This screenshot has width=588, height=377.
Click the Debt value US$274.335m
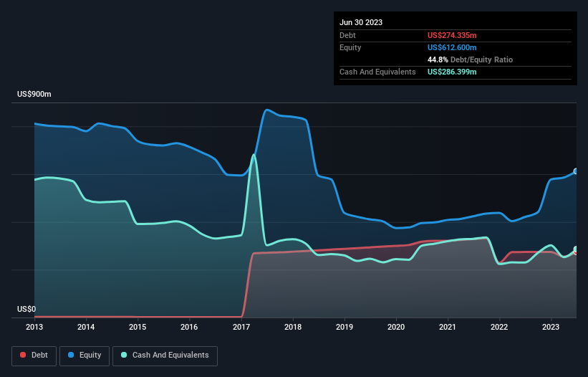pos(452,35)
